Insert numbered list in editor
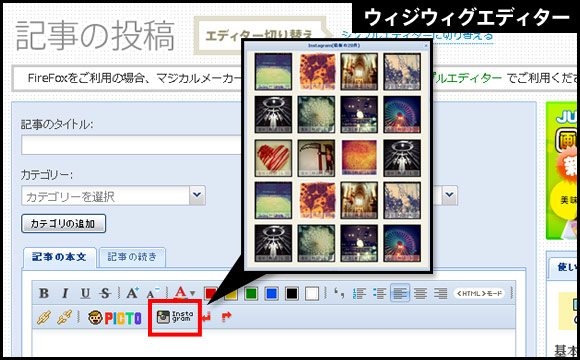This screenshot has height=360, width=580. pos(359,294)
